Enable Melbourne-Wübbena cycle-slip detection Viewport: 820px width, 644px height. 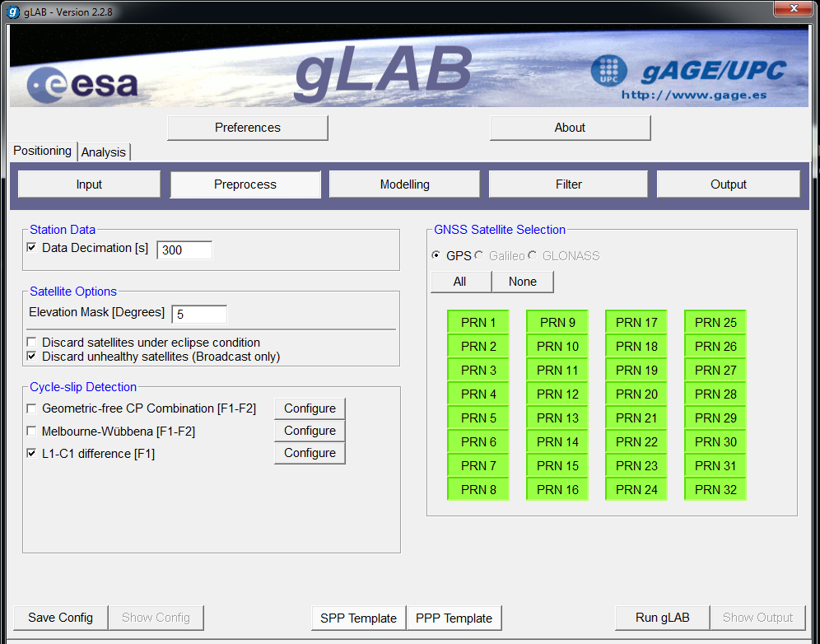(32, 431)
